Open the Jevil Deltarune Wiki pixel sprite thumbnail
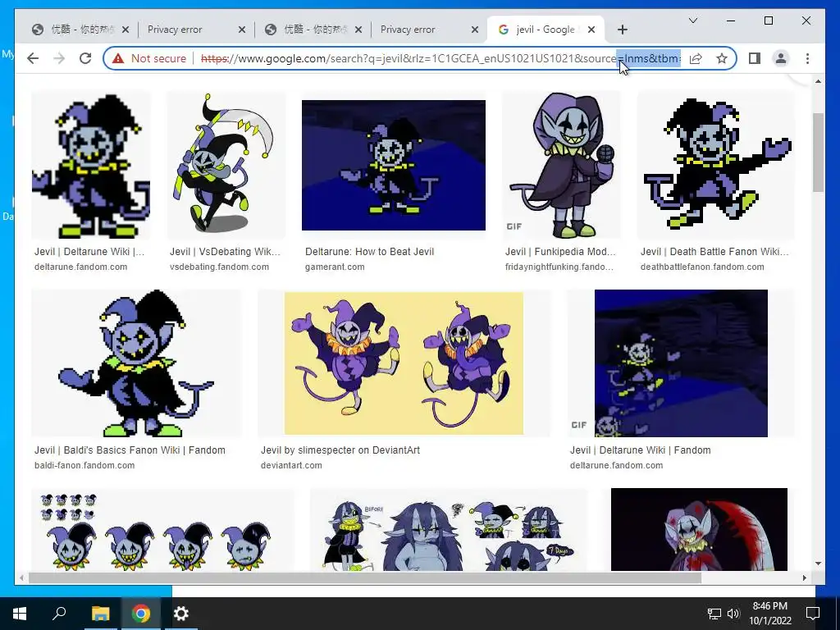The width and height of the screenshot is (840, 630). pyautogui.click(x=91, y=165)
